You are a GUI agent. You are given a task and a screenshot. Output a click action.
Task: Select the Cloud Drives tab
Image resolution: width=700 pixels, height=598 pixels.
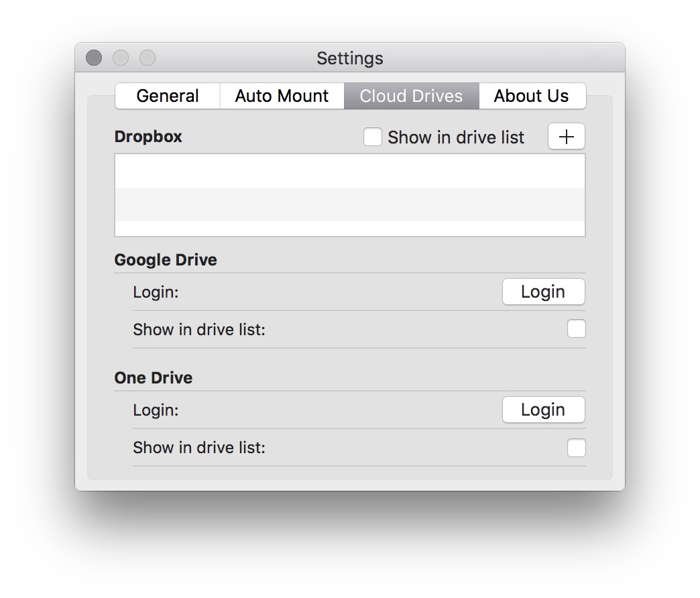pos(411,96)
